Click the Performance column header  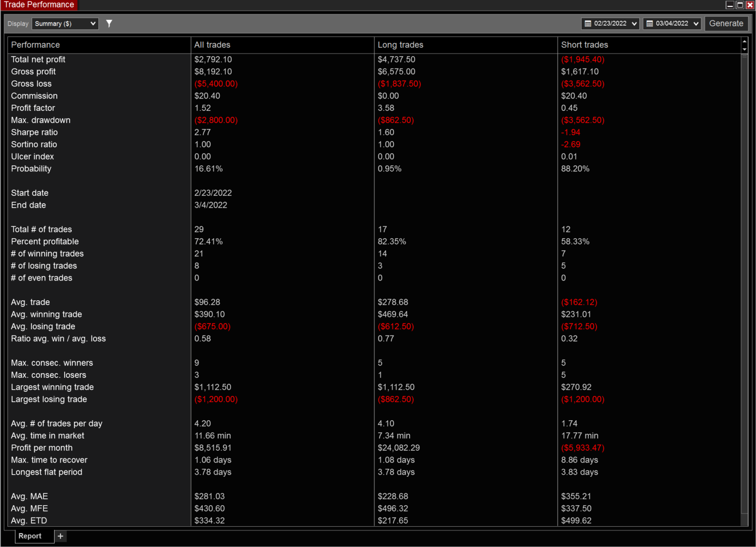(100, 45)
